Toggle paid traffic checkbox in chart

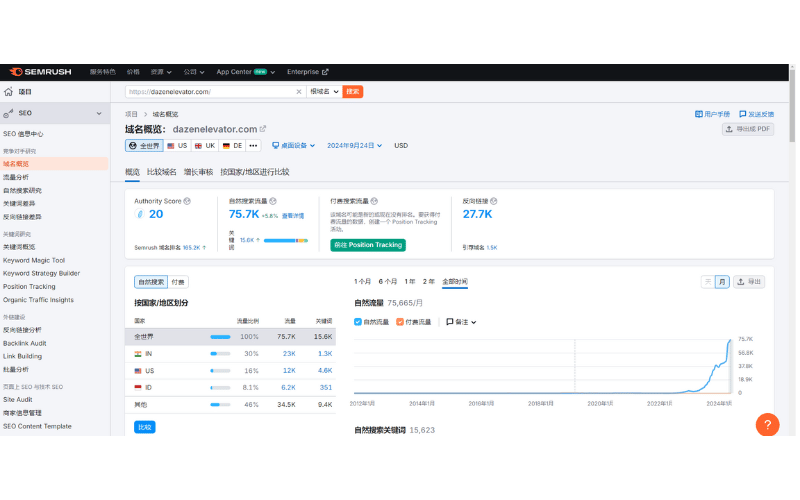pyautogui.click(x=400, y=322)
